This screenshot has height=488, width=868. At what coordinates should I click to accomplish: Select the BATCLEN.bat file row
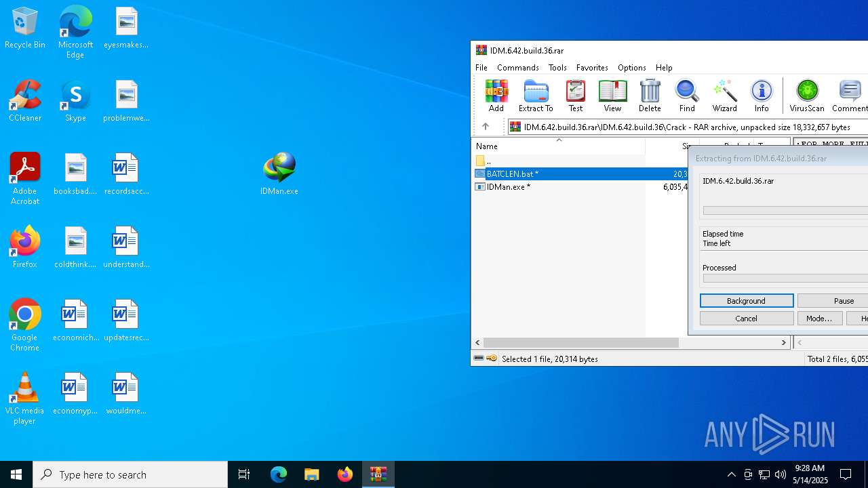click(x=581, y=174)
